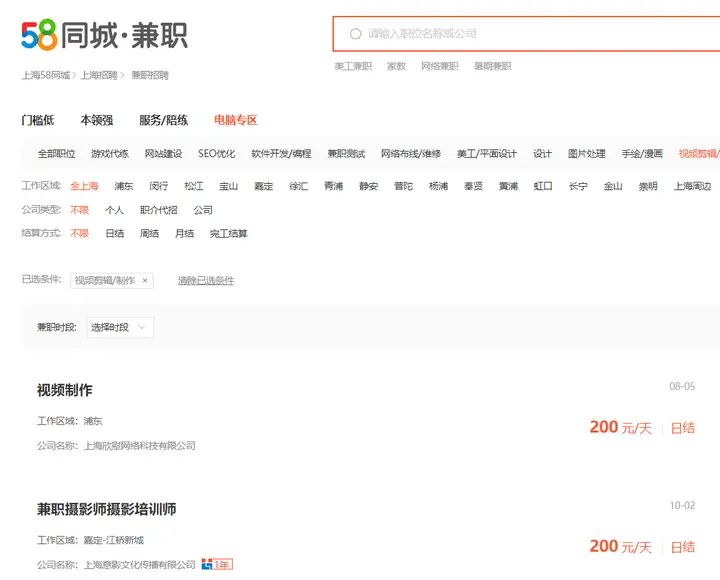This screenshot has width=720, height=580.
Task: Remove the 视频剪辑/制作 filter with the x
Action: coord(145,280)
